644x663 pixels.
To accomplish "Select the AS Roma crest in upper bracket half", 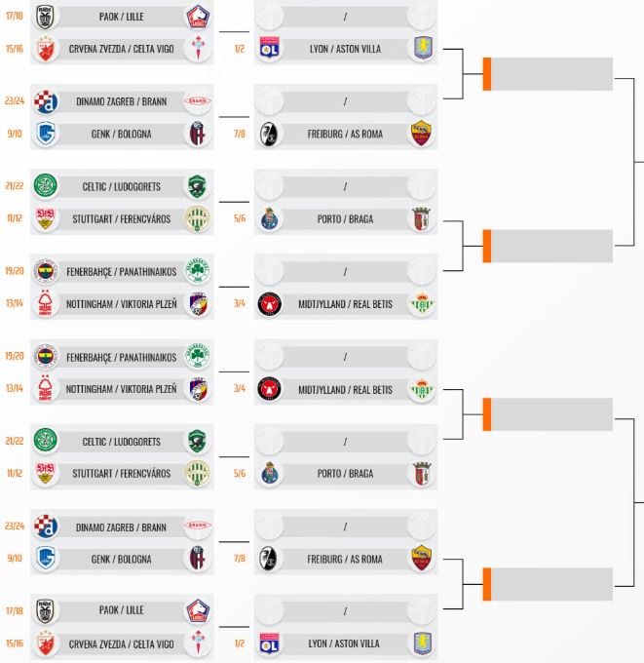I will (x=421, y=134).
